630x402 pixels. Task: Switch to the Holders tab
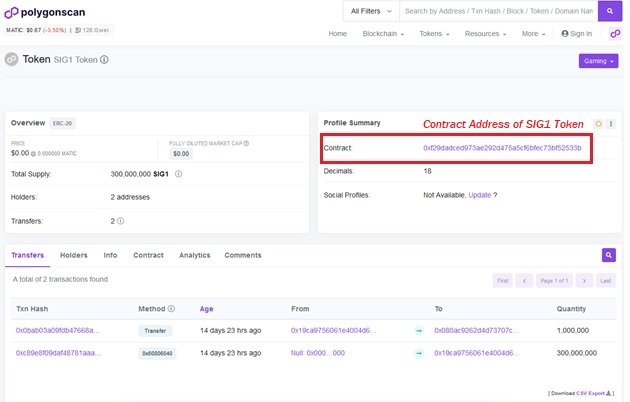coord(74,255)
